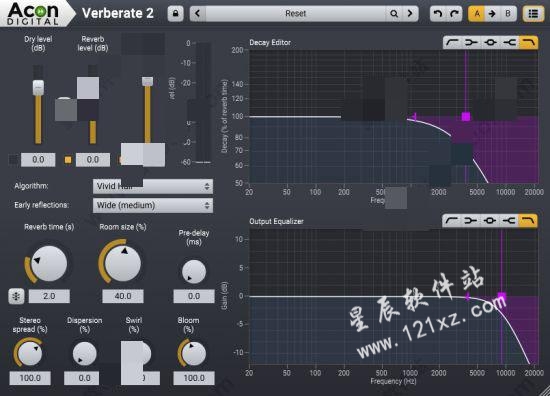Copy settings A to B arrow
The width and height of the screenshot is (550, 396).
click(492, 14)
